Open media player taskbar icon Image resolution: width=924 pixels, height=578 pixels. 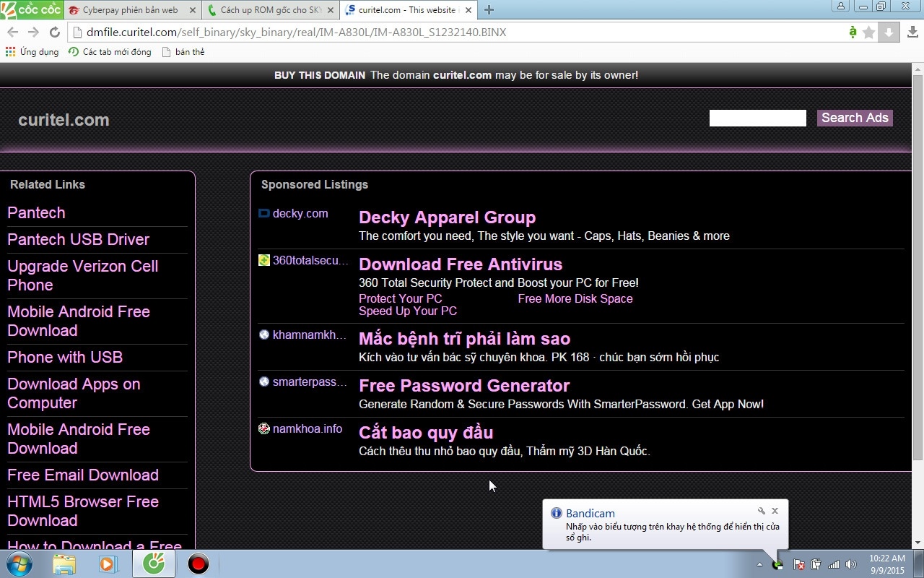pos(109,564)
